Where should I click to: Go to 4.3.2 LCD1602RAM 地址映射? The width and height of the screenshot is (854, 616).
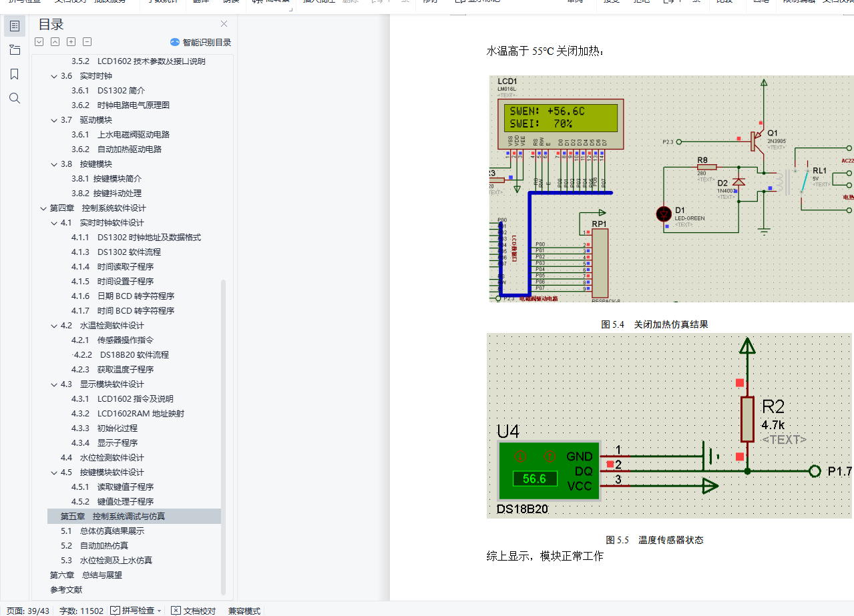(128, 414)
